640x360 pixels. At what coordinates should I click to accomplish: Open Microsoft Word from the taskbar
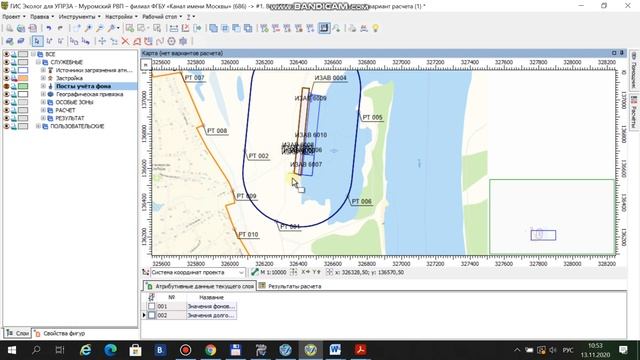335,350
